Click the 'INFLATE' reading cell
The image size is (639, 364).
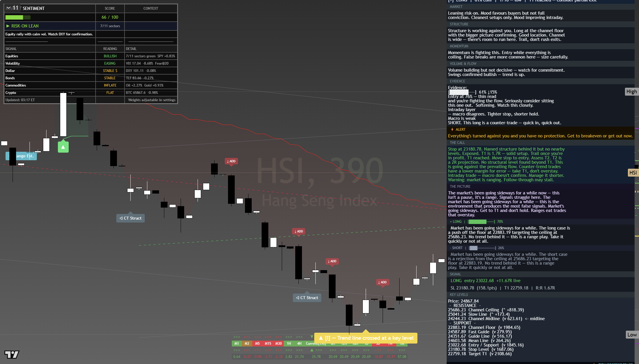click(110, 85)
